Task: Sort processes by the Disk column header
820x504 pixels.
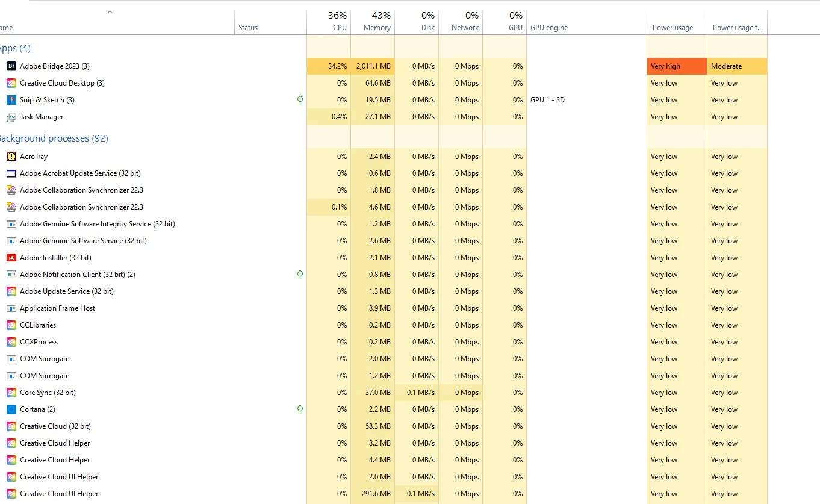Action: click(417, 21)
